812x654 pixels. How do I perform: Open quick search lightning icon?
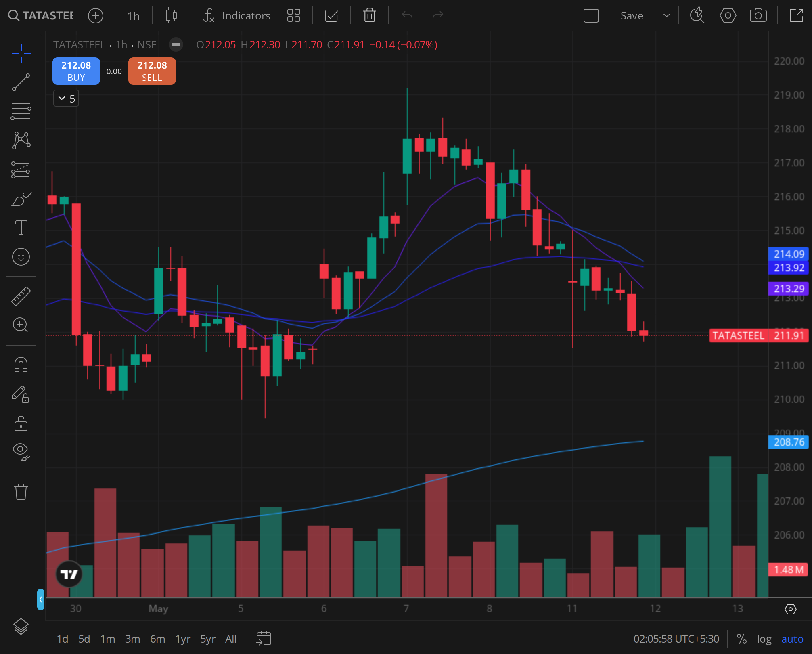[697, 16]
